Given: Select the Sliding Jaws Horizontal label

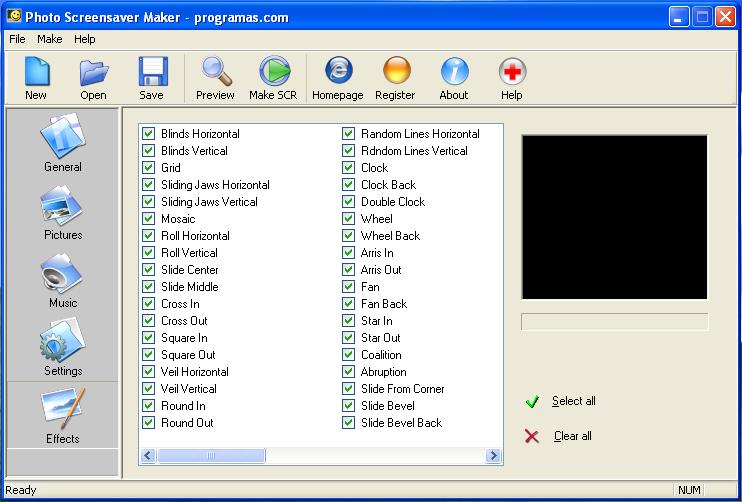Looking at the screenshot, I should point(215,185).
